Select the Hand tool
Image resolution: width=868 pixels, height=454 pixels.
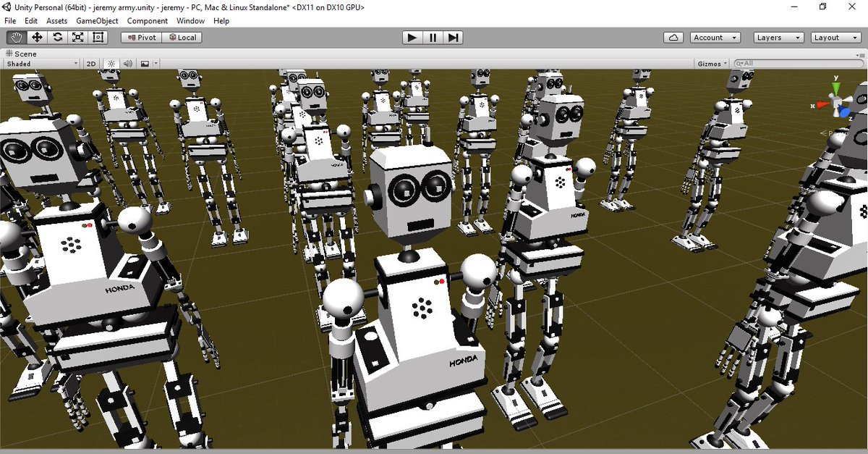coord(16,37)
